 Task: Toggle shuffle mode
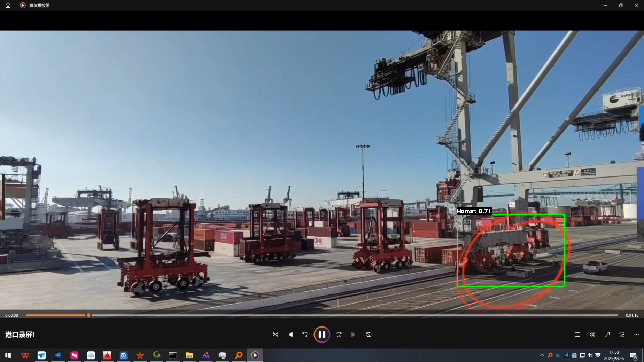tap(275, 335)
